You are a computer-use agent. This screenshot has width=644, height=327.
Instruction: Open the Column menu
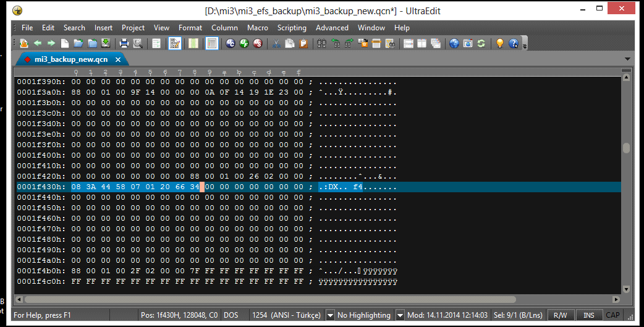224,28
